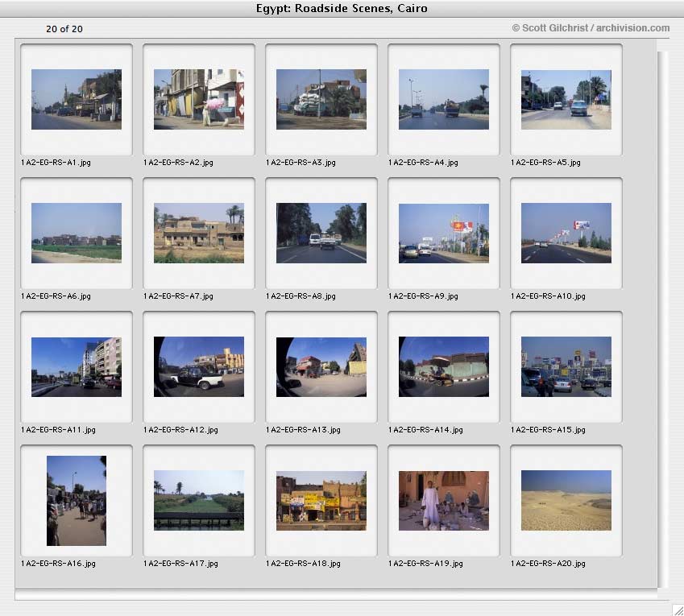This screenshot has width=684, height=616.
Task: Open the 1A2-EG-RS-A13 fisheye thumbnail
Action: pos(321,366)
